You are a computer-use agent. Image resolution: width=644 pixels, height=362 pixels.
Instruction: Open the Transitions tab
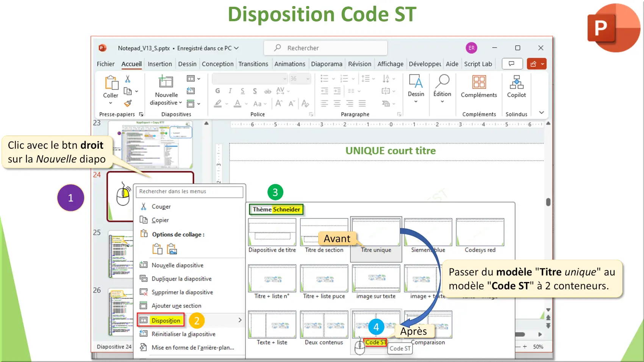253,64
